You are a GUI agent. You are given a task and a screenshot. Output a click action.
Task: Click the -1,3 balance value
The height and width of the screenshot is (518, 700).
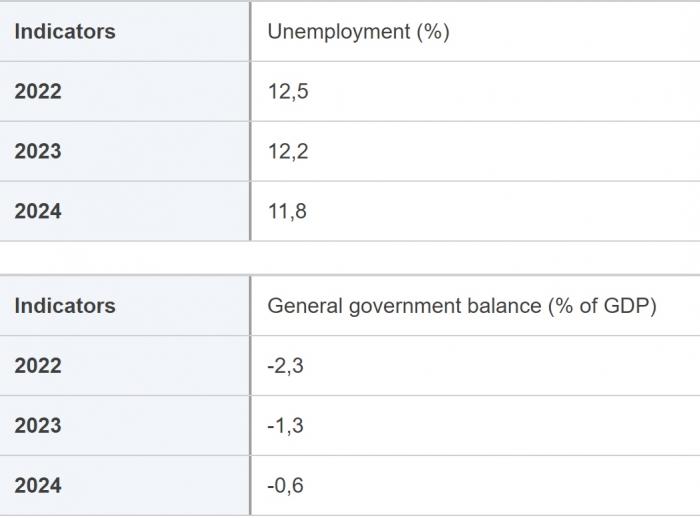coord(285,426)
